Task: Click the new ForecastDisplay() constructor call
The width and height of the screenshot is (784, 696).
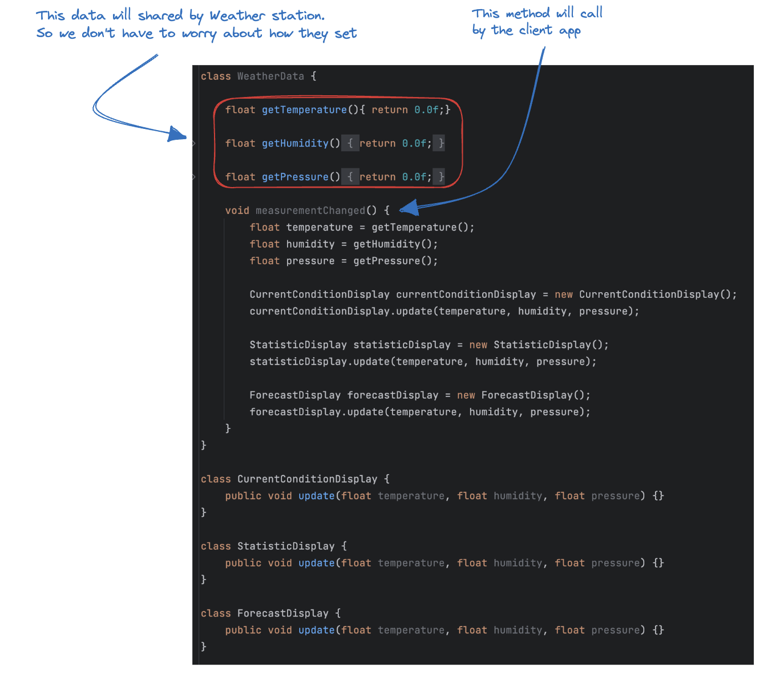Action: click(530, 395)
